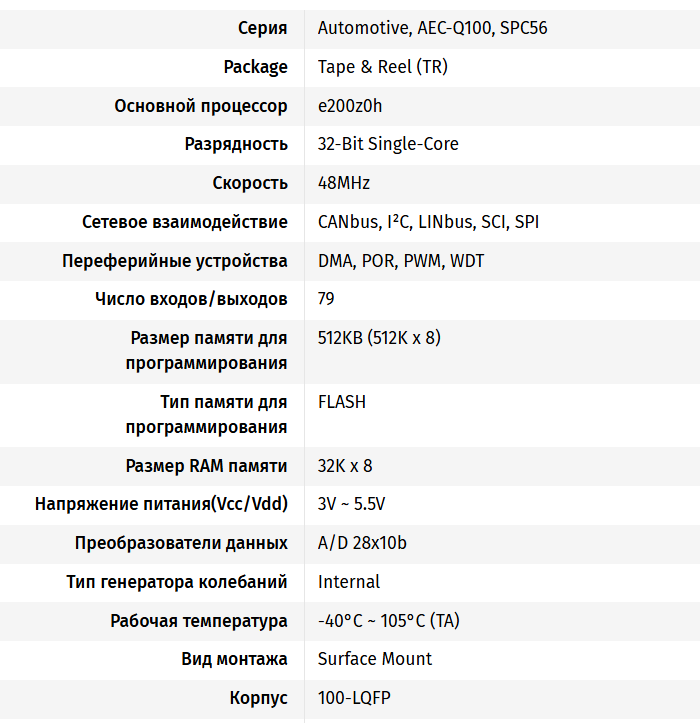Click the 79 inputs/outputs value
Screen dimensions: 700x723
click(326, 299)
